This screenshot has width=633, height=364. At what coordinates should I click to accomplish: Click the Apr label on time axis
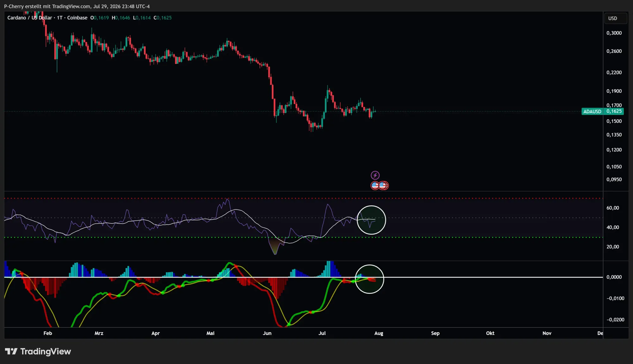156,333
